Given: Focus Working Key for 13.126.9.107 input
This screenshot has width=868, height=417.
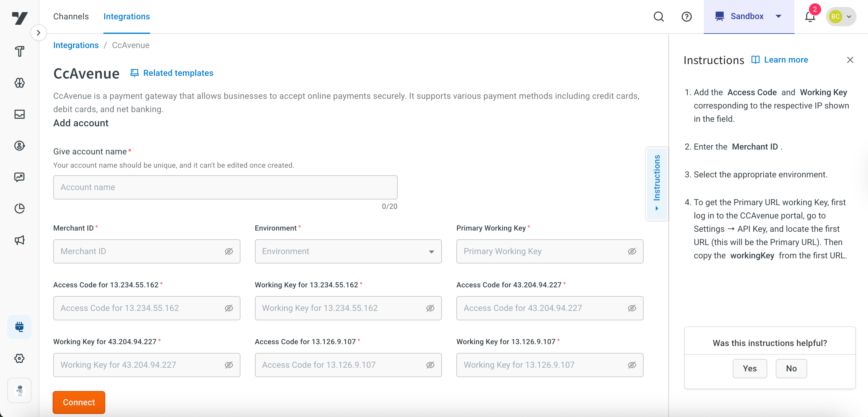Looking at the screenshot, I should pyautogui.click(x=550, y=365).
